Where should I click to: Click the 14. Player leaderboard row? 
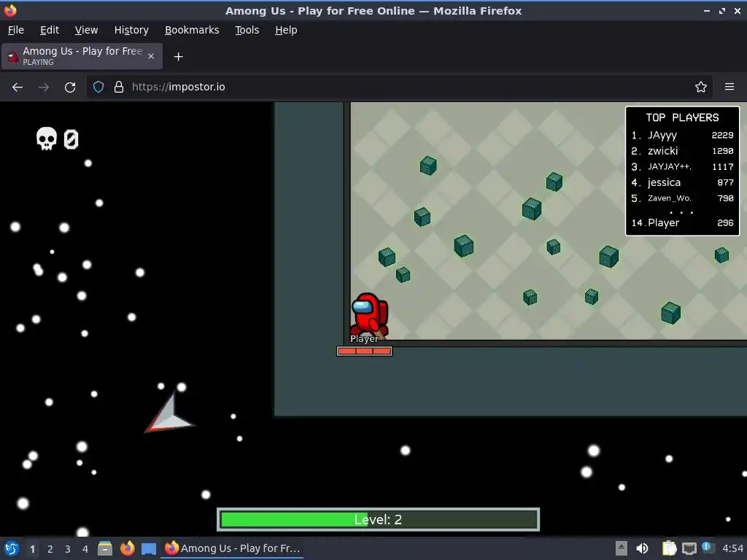click(x=682, y=222)
